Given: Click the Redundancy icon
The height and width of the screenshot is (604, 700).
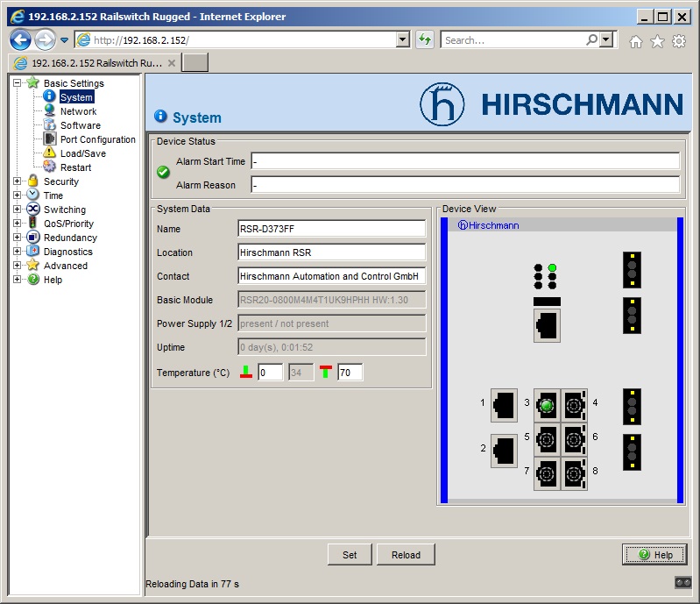Looking at the screenshot, I should [32, 237].
